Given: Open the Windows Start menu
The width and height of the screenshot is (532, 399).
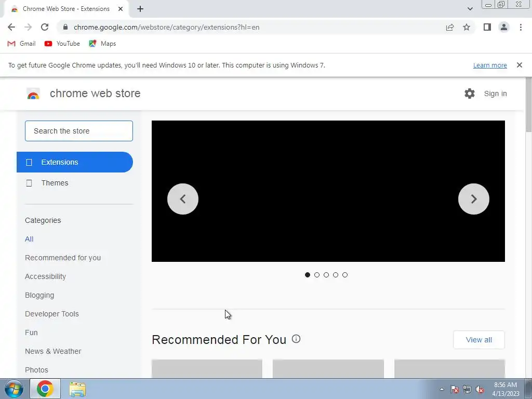Looking at the screenshot, I should pyautogui.click(x=14, y=389).
